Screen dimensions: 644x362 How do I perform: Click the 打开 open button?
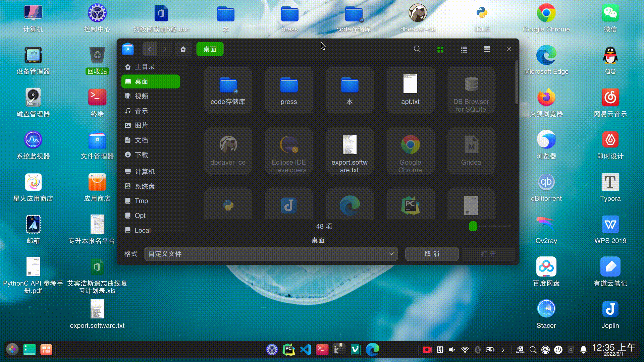click(488, 254)
